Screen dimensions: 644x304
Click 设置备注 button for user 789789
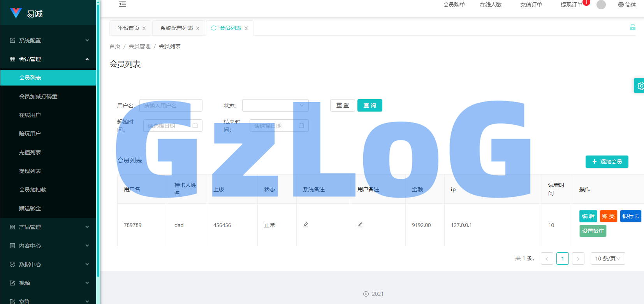pos(593,231)
